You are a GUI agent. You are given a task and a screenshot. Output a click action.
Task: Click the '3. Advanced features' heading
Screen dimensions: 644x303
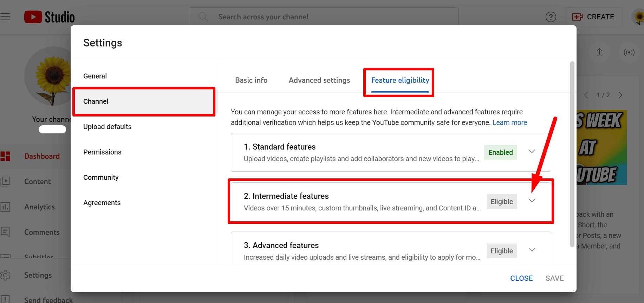[x=281, y=245]
